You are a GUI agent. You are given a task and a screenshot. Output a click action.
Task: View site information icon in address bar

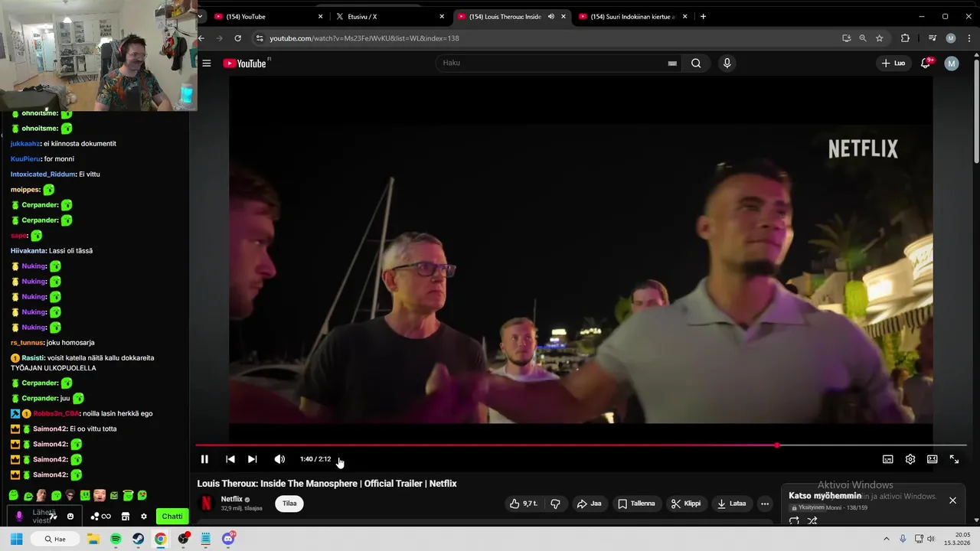pyautogui.click(x=260, y=38)
